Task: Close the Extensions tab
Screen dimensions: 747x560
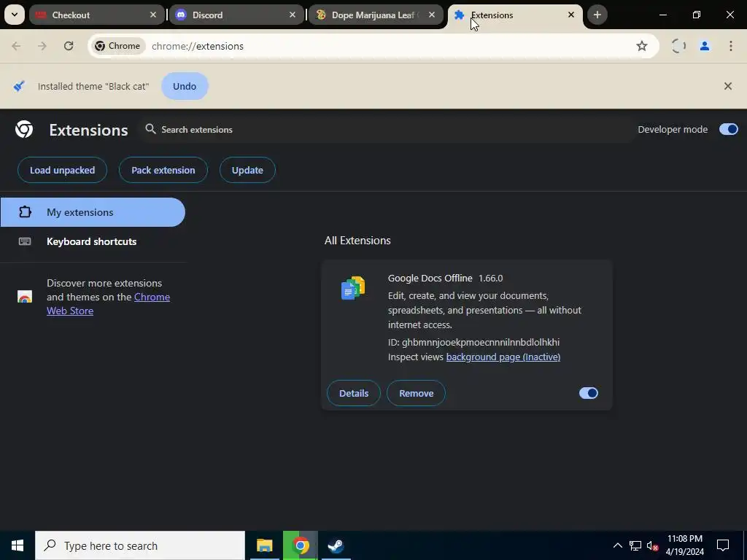Action: [x=571, y=15]
